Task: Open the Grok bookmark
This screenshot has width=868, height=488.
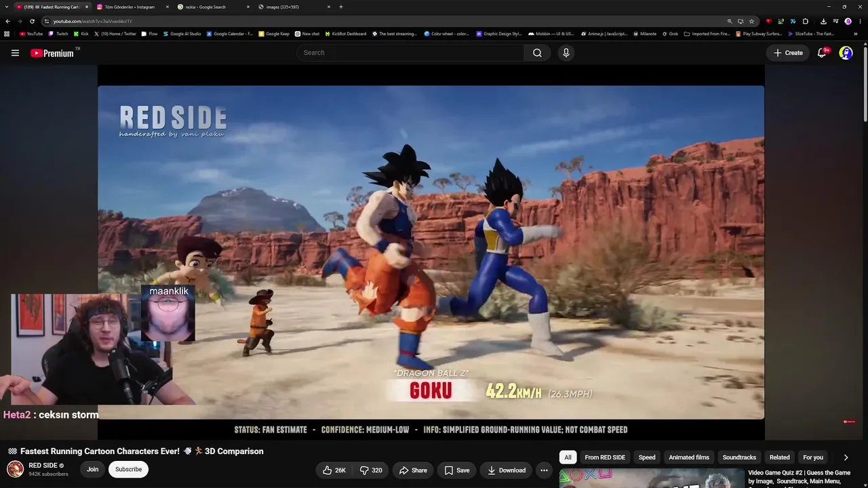Action: point(670,34)
